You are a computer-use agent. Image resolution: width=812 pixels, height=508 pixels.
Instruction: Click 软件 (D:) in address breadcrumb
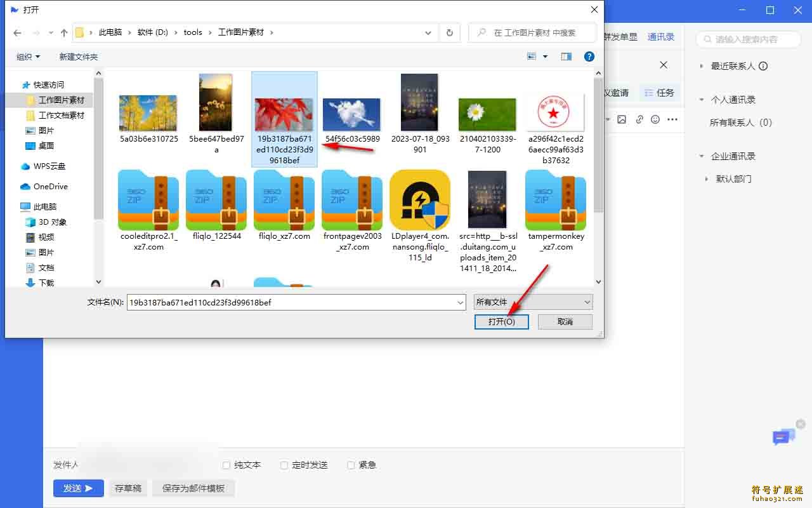[x=153, y=32]
